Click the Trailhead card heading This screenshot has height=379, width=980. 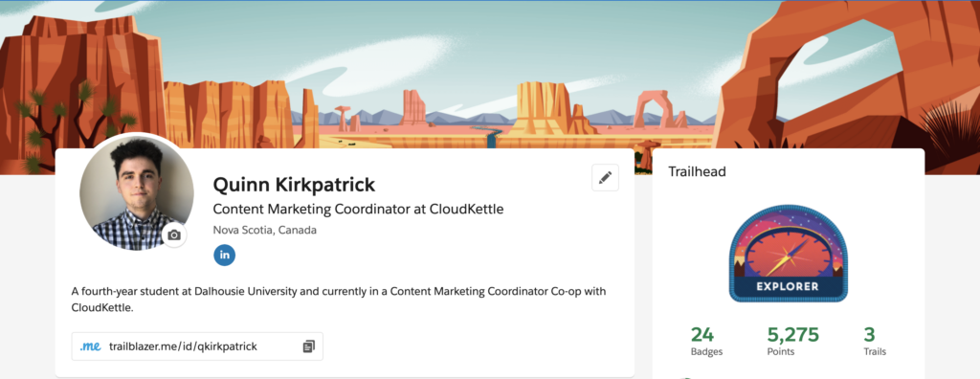[697, 171]
